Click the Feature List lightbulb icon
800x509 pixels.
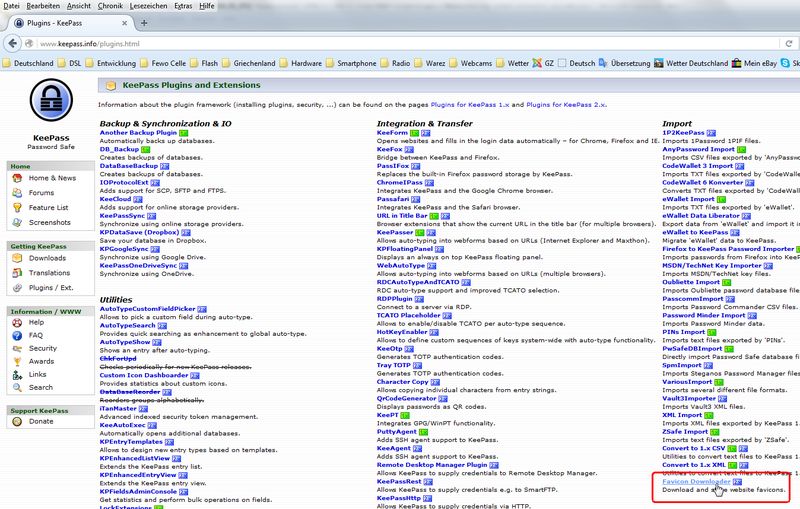(17, 208)
